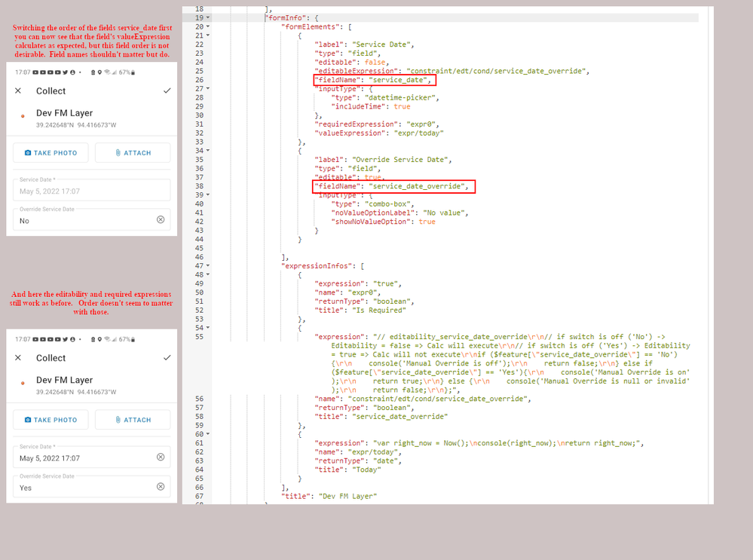Click line number 55 in the gutter

(199, 336)
